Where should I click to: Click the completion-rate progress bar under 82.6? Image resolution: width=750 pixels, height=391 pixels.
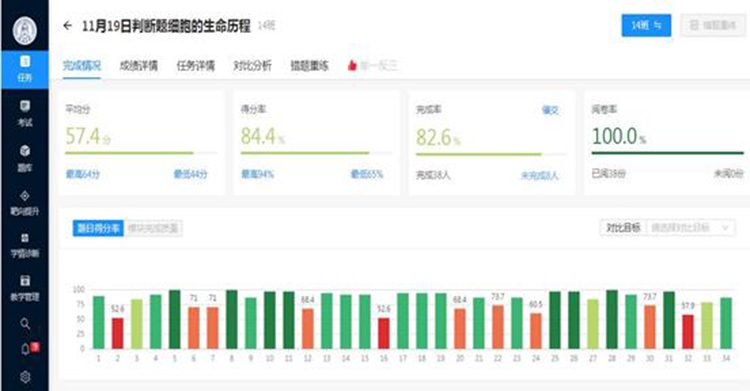(490, 154)
